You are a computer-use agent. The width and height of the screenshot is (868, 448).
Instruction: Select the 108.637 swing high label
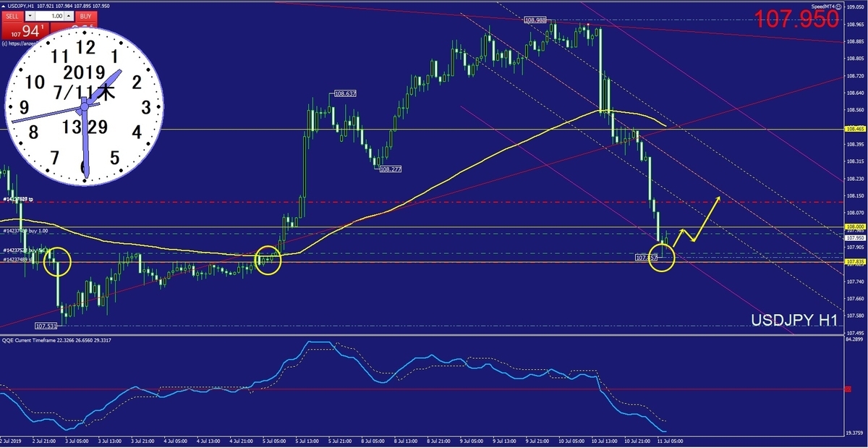[x=344, y=94]
